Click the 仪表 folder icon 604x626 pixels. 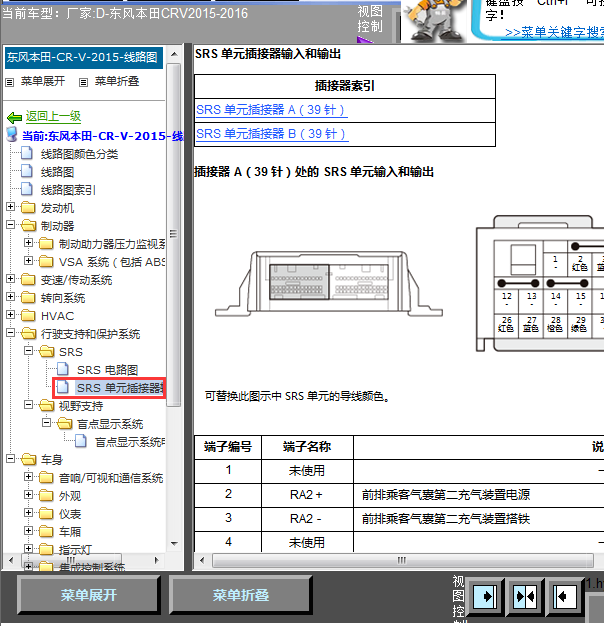tap(46, 513)
